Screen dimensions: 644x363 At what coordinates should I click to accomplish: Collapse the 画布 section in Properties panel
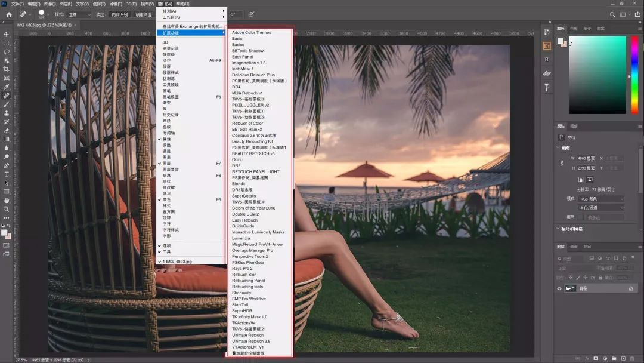[558, 147]
